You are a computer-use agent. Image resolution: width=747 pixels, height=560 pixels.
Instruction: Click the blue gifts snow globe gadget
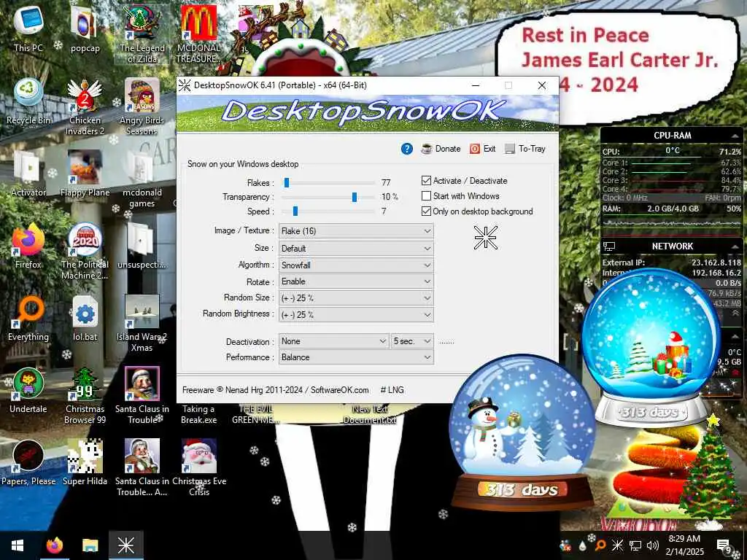coord(651,348)
